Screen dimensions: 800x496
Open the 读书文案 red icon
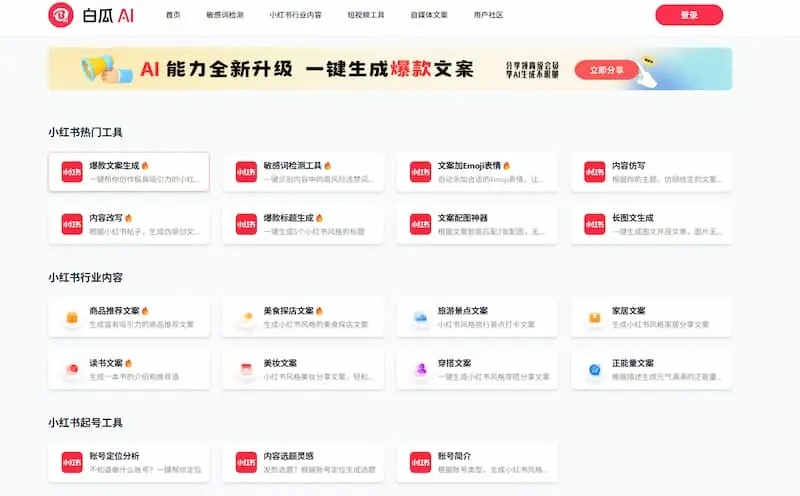tap(72, 370)
